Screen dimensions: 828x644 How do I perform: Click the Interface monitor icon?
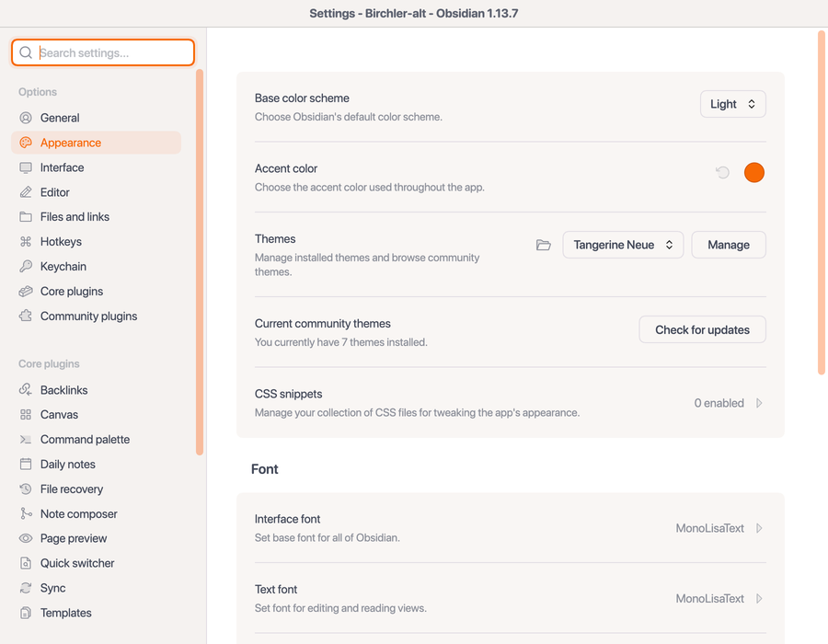26,167
